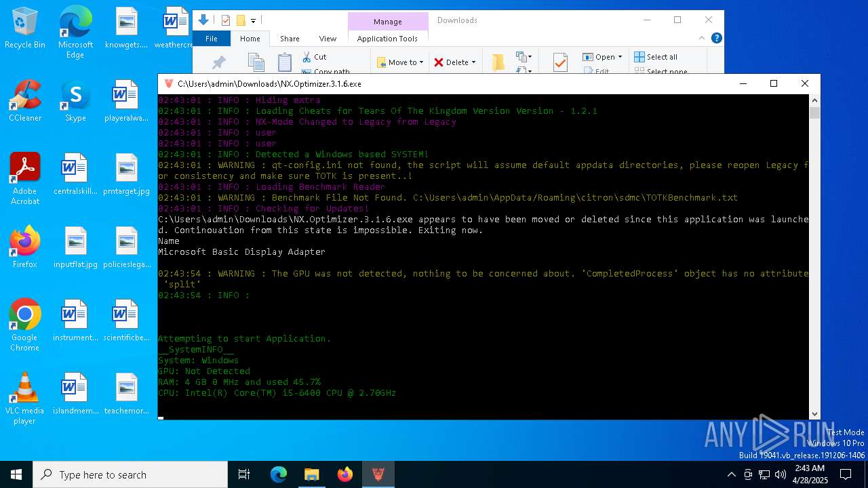868x488 pixels.
Task: Launch Microsoft Edge from the desktop
Action: (75, 33)
